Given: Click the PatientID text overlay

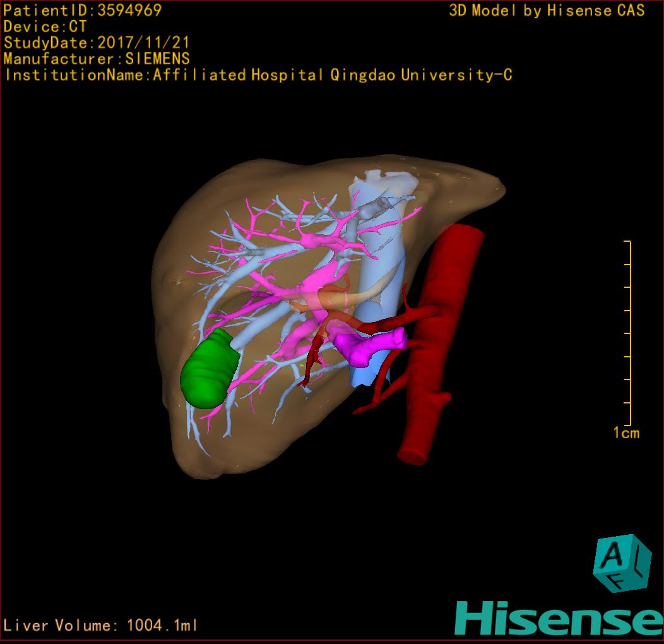Looking at the screenshot, I should 83,10.
